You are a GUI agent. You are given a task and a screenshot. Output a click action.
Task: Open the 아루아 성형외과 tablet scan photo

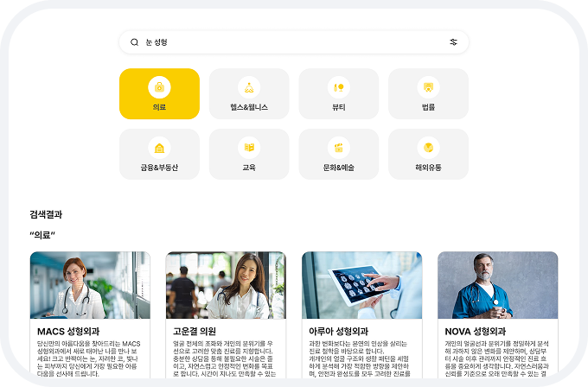tap(361, 285)
